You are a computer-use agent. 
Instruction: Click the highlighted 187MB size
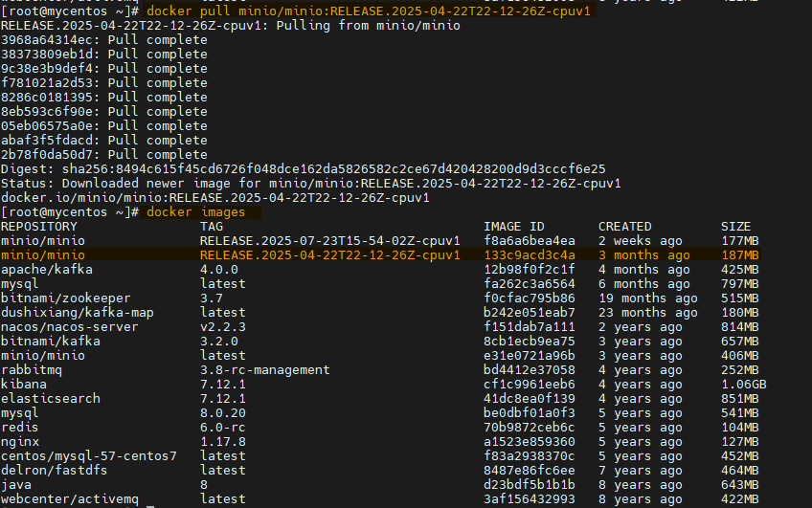click(739, 255)
